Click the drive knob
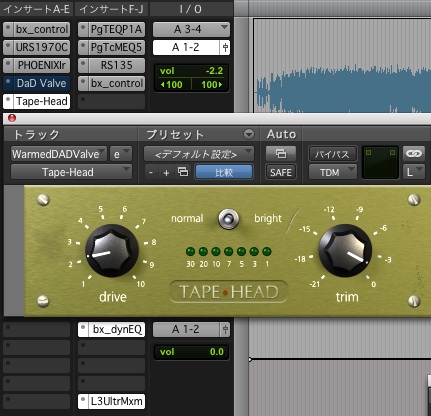This screenshot has width=431, height=416. [x=112, y=251]
